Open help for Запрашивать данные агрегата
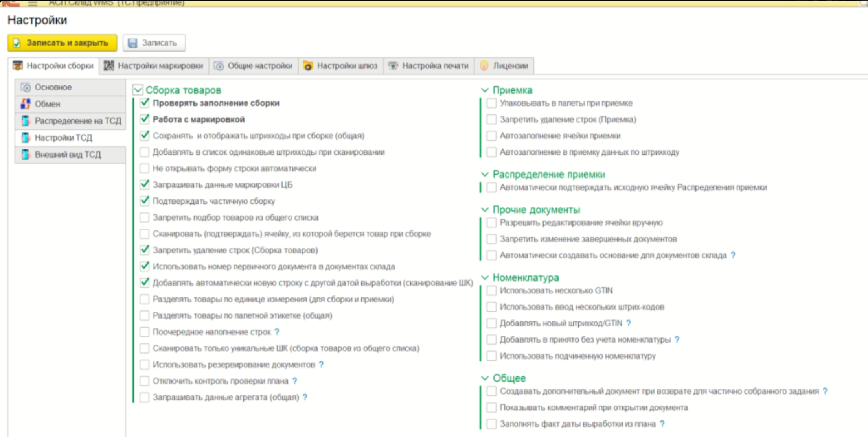868x437 pixels. (x=305, y=397)
